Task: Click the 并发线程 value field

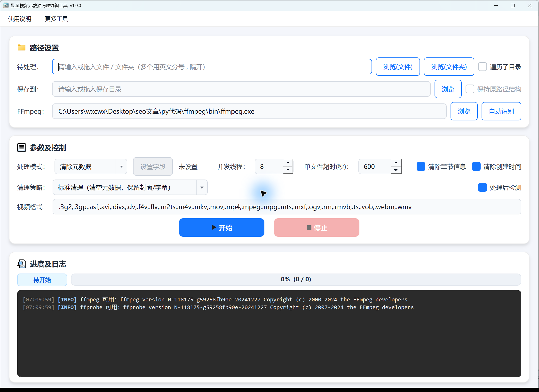Action: click(269, 166)
